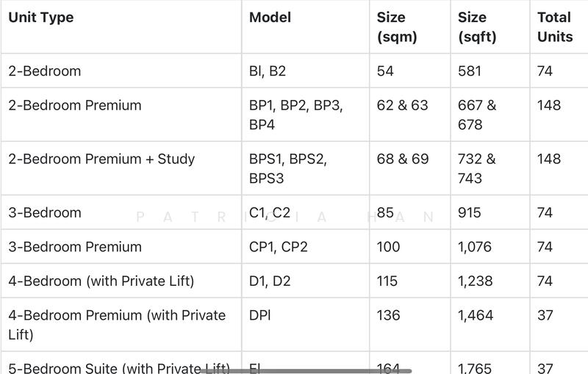This screenshot has height=374, width=588.
Task: Click the 667 & 678 sqft cell
Action: 477,115
